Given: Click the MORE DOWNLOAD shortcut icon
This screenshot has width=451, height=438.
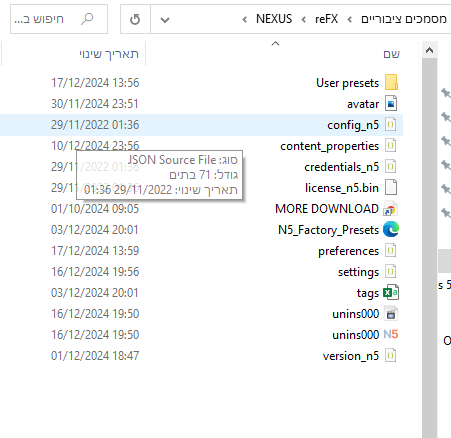Looking at the screenshot, I should click(x=391, y=209).
